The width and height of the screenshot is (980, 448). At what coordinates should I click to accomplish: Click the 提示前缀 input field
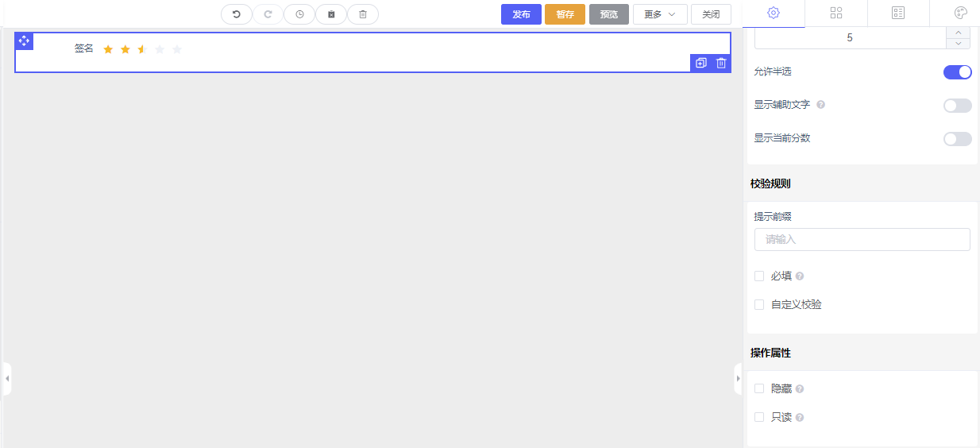pyautogui.click(x=862, y=239)
